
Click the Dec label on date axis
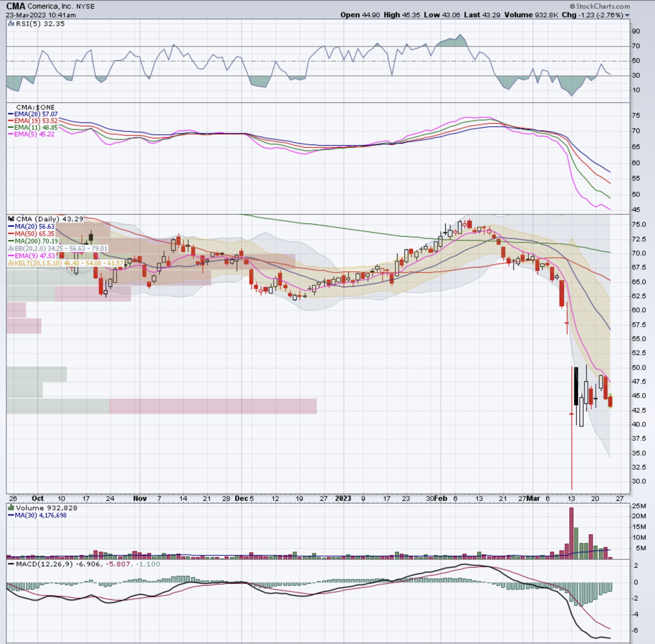point(241,498)
